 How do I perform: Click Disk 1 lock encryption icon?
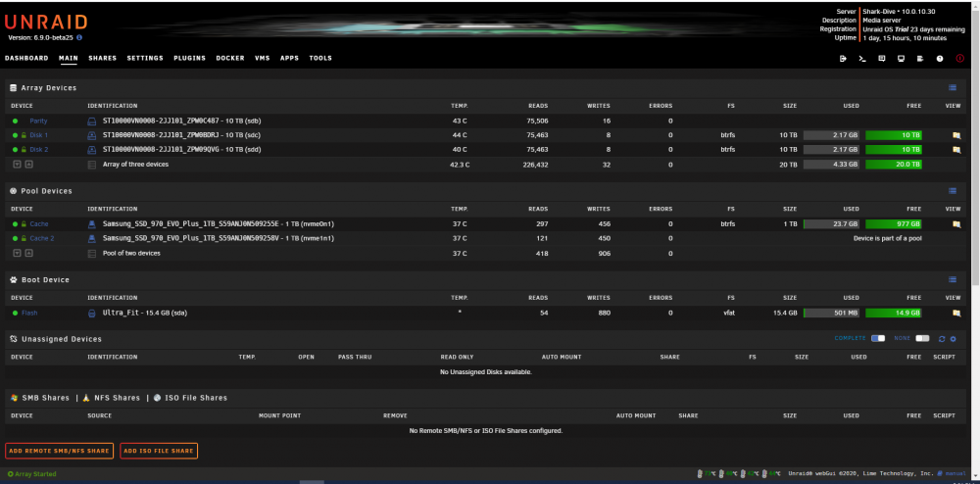click(24, 135)
